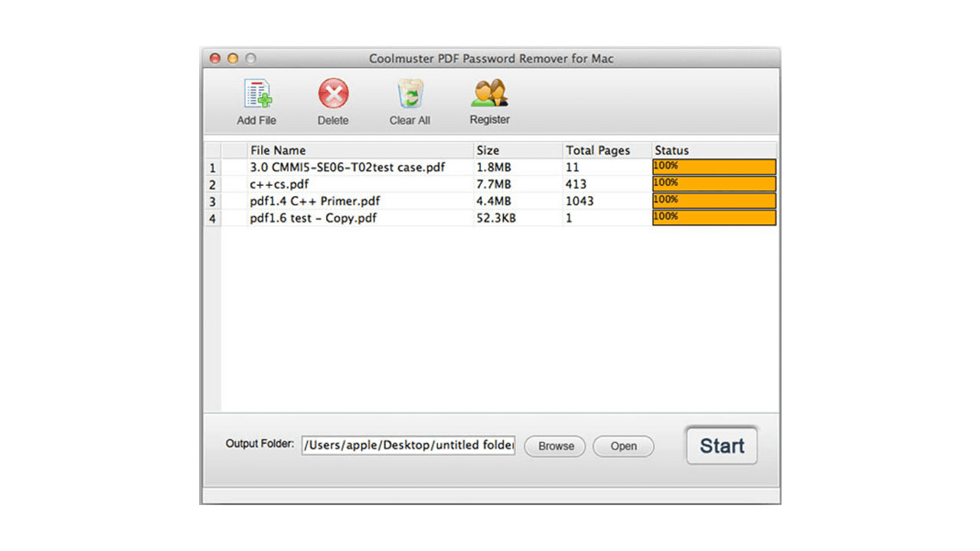Click progress bar for pdf1.4 C++ Primer.pdf
The height and width of the screenshot is (551, 980).
[x=714, y=201]
